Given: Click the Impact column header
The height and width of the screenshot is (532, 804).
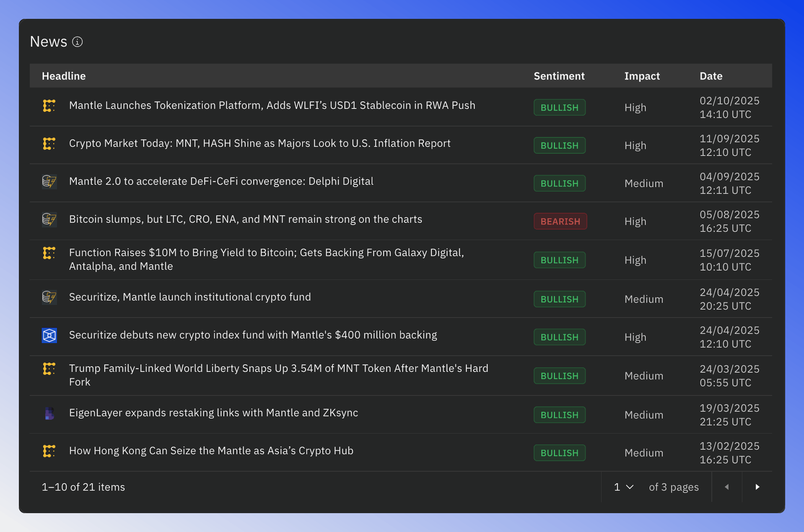Looking at the screenshot, I should point(642,76).
